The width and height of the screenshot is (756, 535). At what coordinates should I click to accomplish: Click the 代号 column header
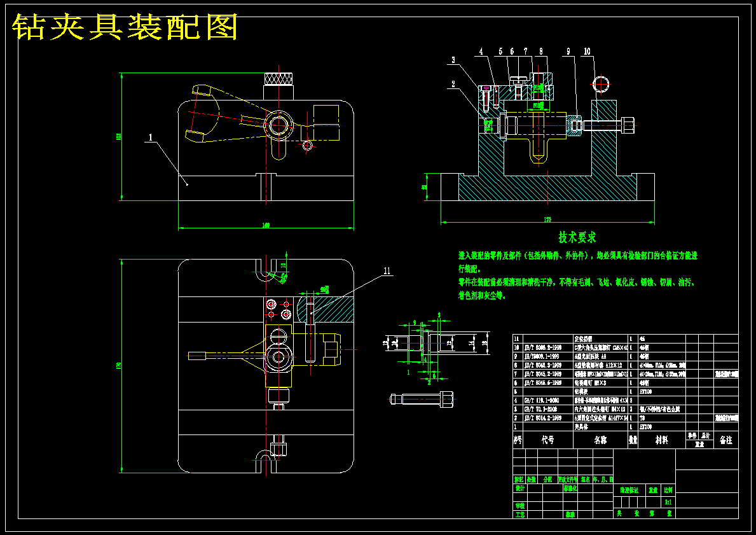(547, 440)
